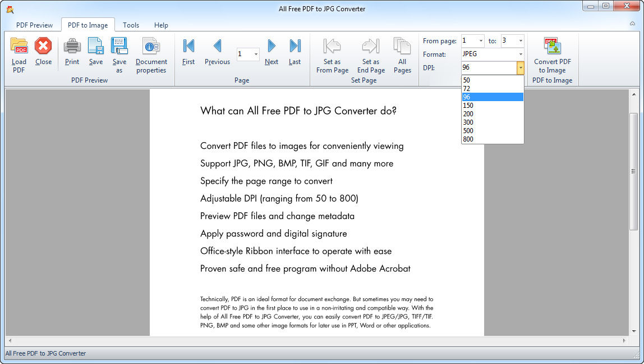Click the red Close document icon
The height and width of the screenshot is (364, 644).
click(x=43, y=46)
